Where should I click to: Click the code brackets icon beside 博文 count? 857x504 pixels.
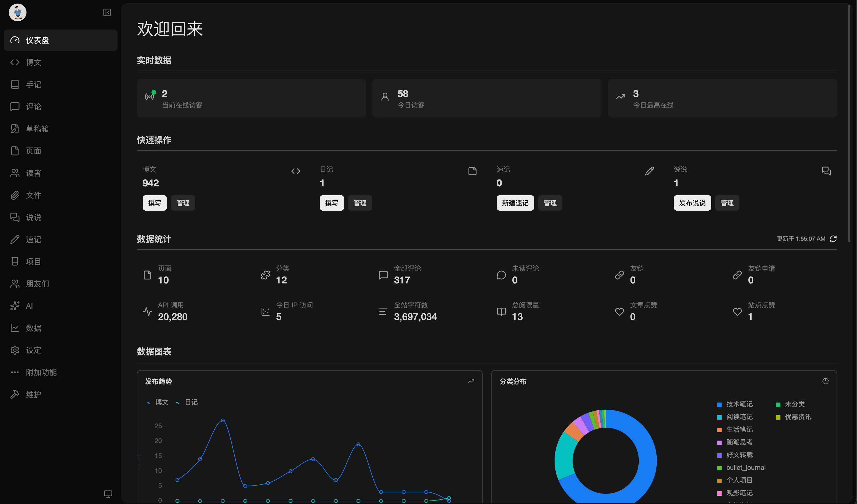296,171
